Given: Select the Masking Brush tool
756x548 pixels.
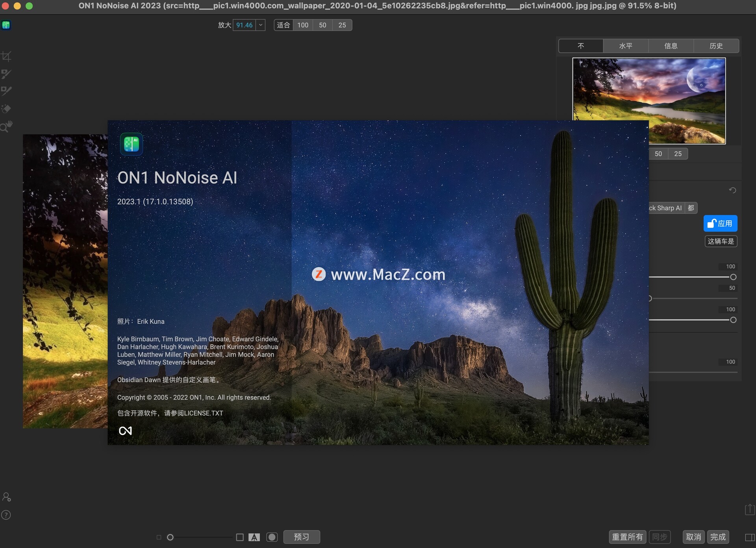Looking at the screenshot, I should click(x=6, y=74).
